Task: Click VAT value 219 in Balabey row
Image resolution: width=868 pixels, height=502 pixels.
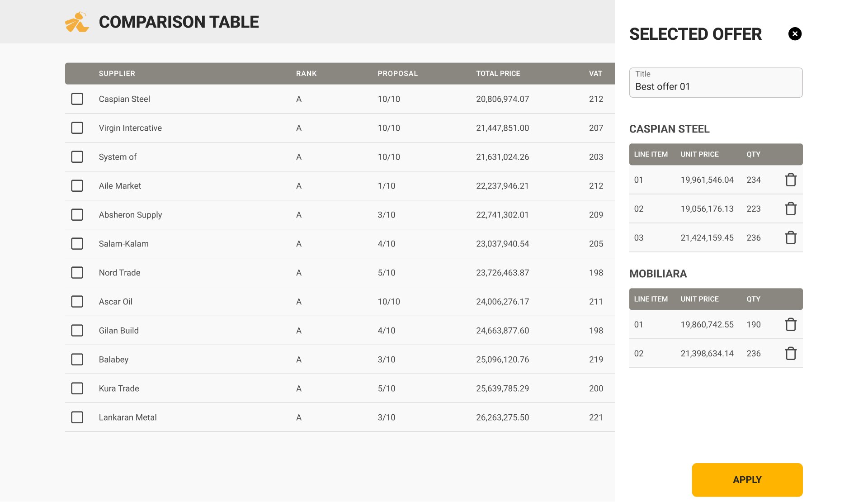Action: (x=596, y=360)
